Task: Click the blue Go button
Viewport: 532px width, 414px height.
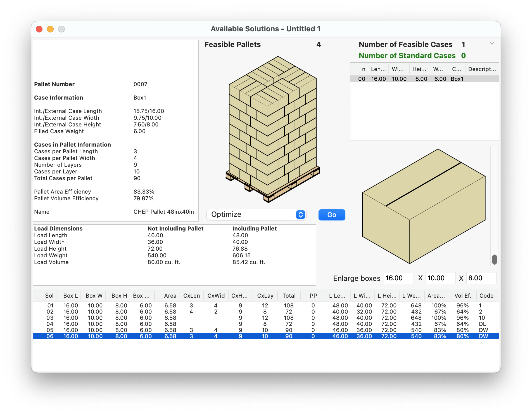Action: coord(332,215)
